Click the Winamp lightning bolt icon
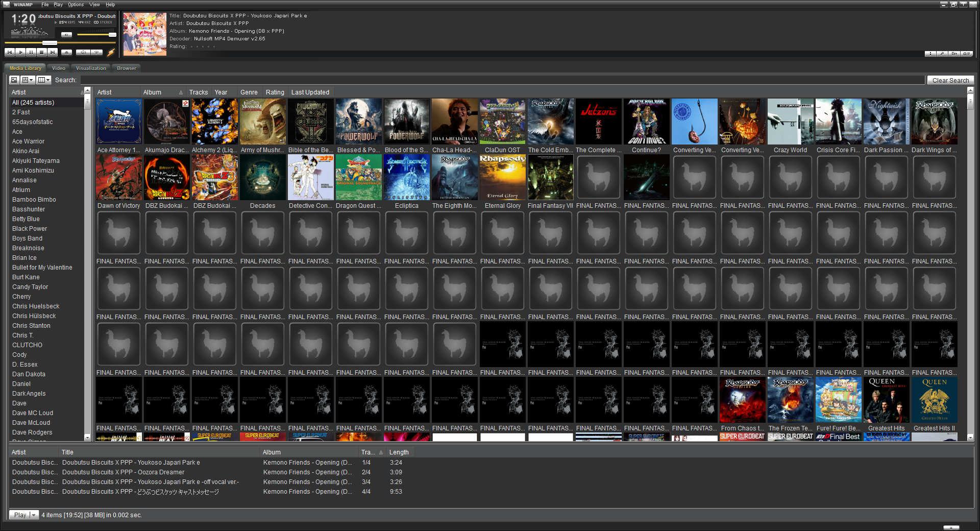 coord(111,52)
